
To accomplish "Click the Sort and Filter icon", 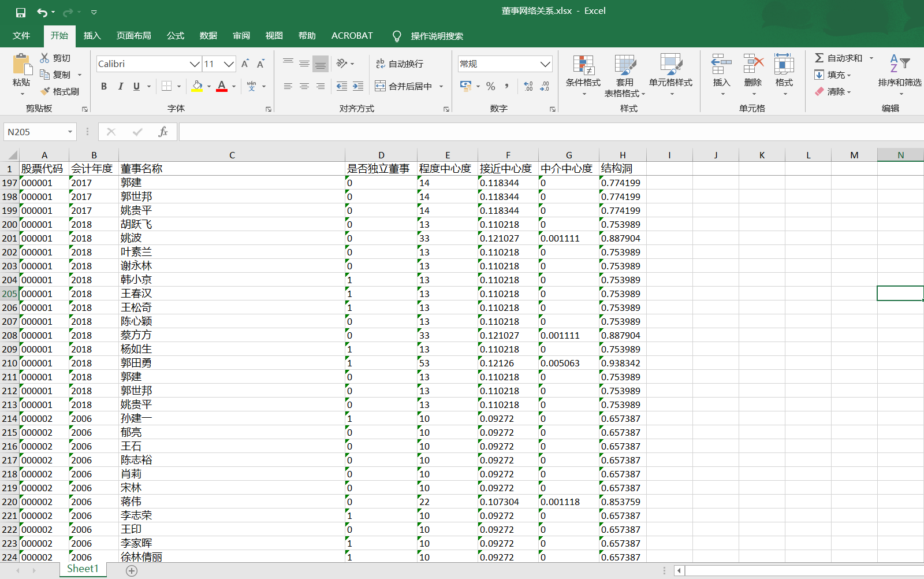I will point(899,64).
